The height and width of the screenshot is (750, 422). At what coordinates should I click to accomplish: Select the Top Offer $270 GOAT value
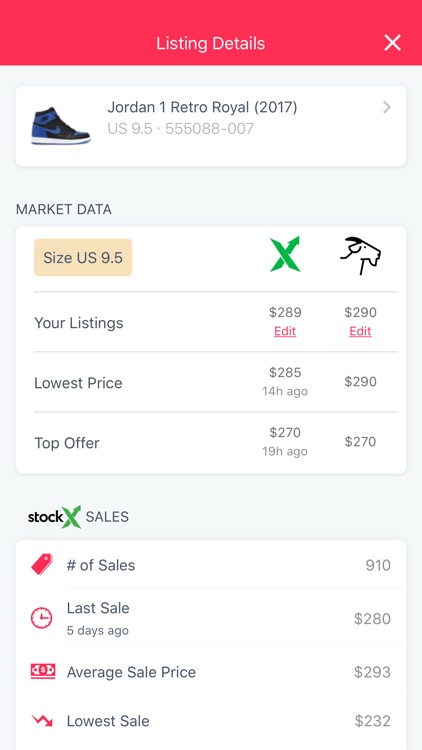(360, 441)
